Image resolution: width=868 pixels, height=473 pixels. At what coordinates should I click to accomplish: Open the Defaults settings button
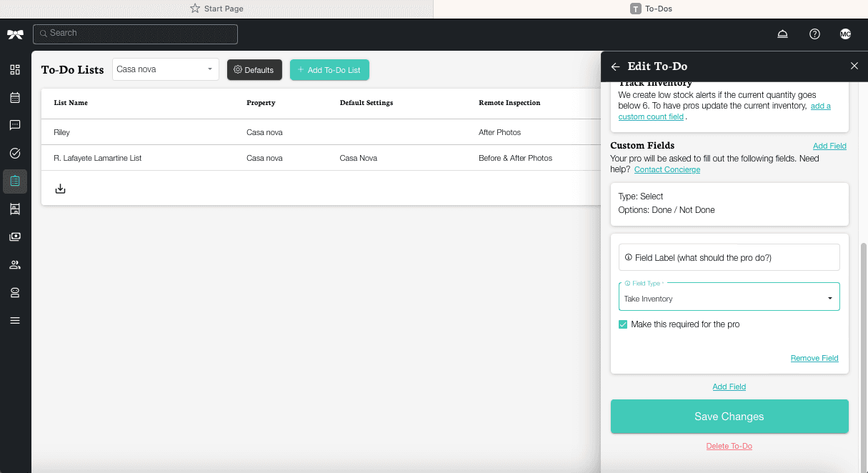click(x=254, y=69)
